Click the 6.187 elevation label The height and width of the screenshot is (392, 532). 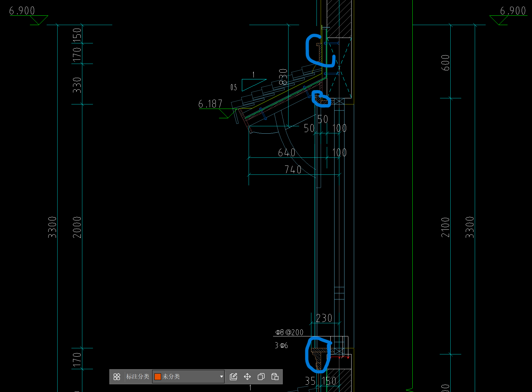pyautogui.click(x=210, y=104)
